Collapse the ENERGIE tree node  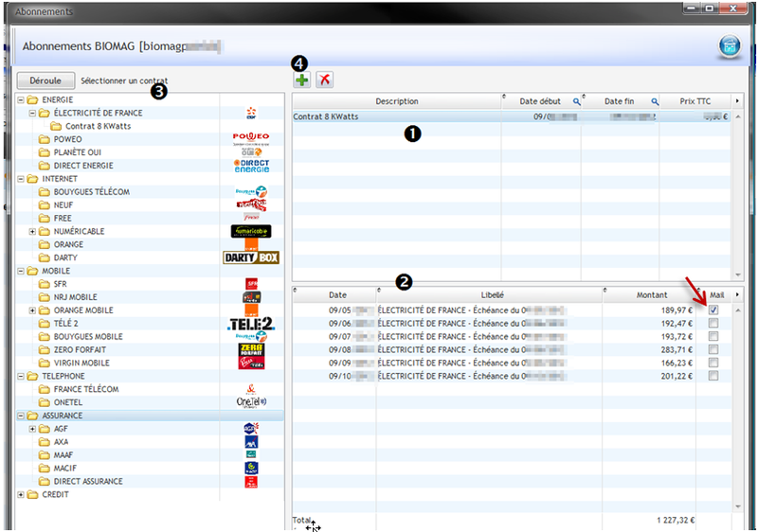coord(21,100)
